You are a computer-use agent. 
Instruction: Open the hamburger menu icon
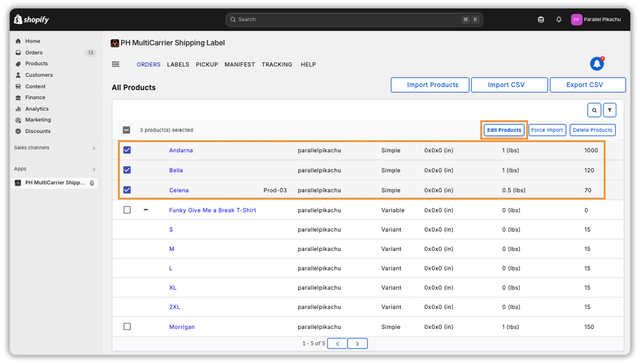(115, 64)
